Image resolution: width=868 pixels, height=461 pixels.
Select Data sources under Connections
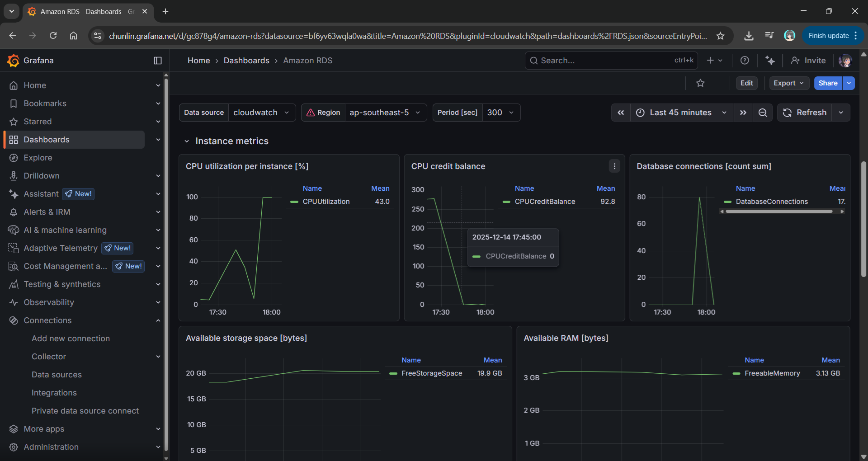tap(57, 375)
